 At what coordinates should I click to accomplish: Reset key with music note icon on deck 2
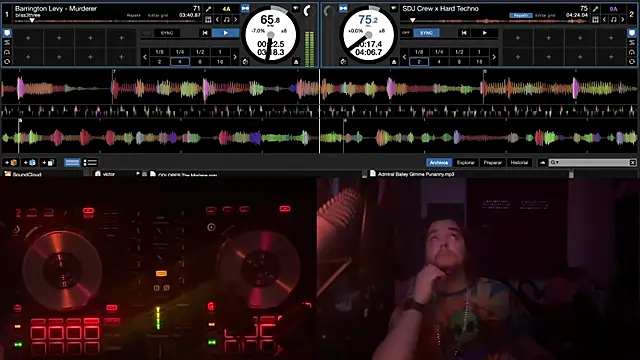(x=613, y=19)
